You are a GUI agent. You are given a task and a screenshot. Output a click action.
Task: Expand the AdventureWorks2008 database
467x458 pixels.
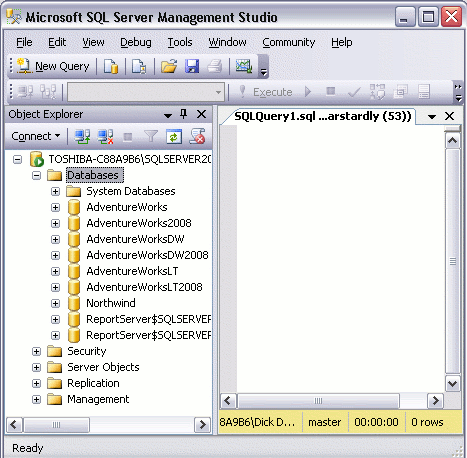click(55, 223)
